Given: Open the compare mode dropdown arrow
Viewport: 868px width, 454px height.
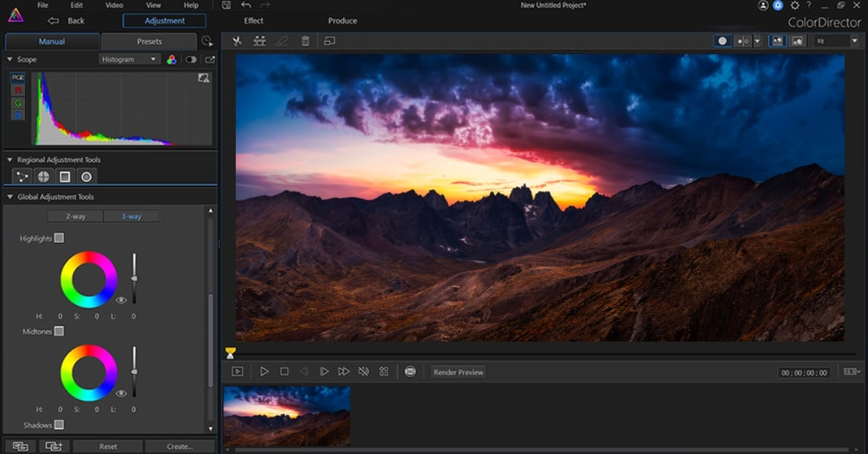Looking at the screenshot, I should click(x=757, y=41).
